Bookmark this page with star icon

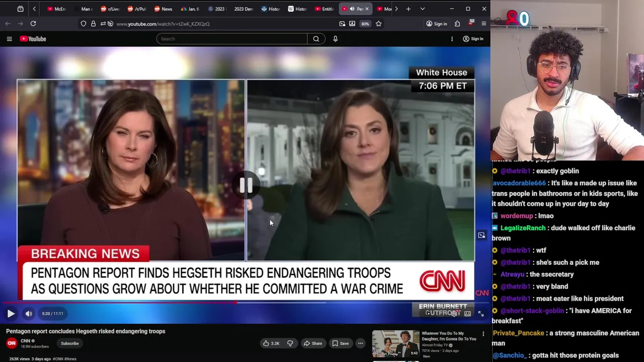pyautogui.click(x=378, y=24)
